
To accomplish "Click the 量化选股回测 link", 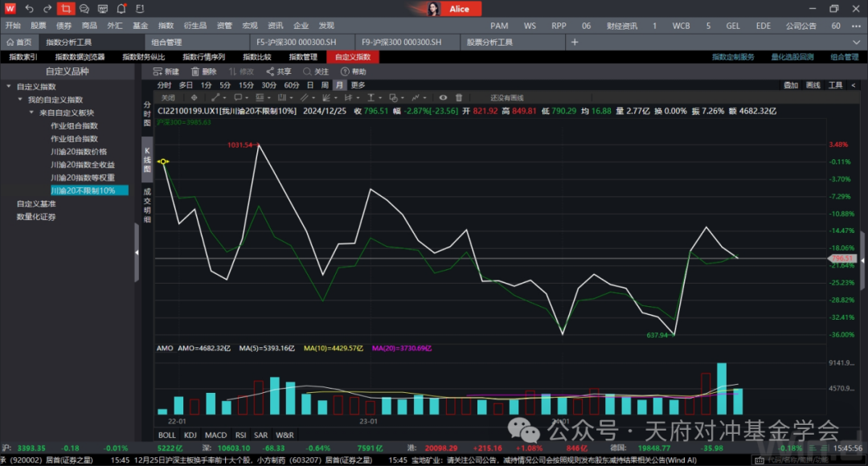I will point(792,57).
